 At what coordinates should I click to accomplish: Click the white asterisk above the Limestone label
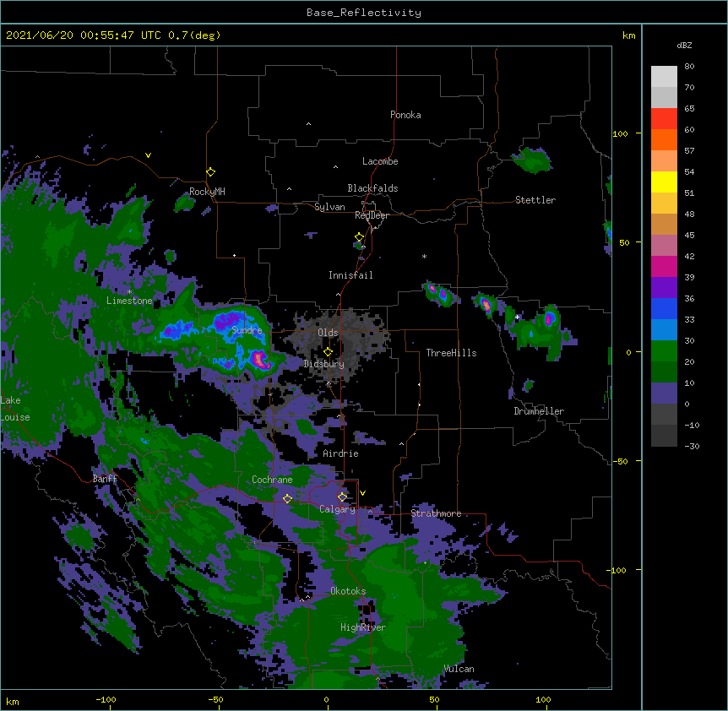point(129,292)
